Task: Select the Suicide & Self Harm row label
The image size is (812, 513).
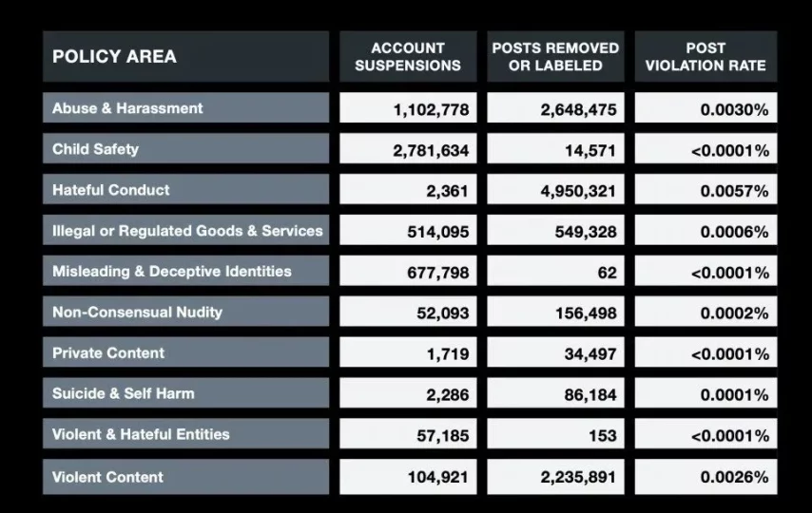Action: 185,393
